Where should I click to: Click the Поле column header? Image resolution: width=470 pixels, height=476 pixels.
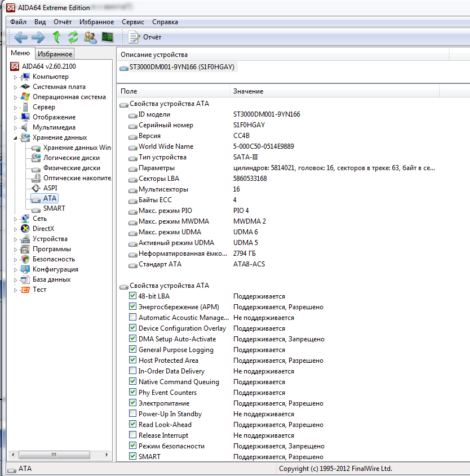129,91
